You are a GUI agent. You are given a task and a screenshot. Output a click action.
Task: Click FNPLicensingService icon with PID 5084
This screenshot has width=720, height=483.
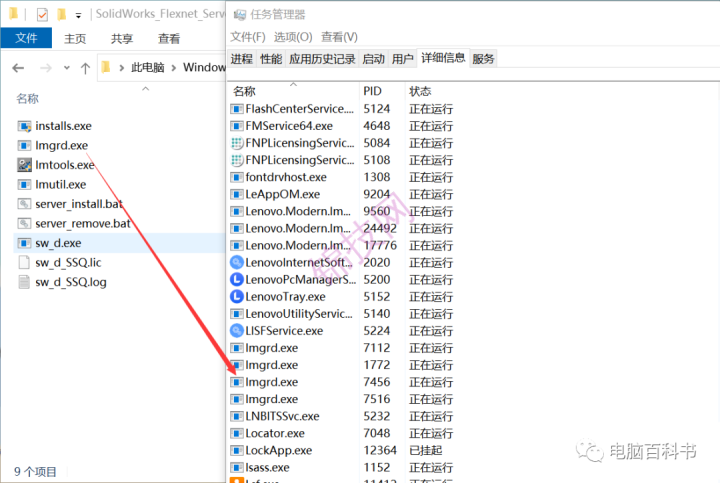[236, 143]
